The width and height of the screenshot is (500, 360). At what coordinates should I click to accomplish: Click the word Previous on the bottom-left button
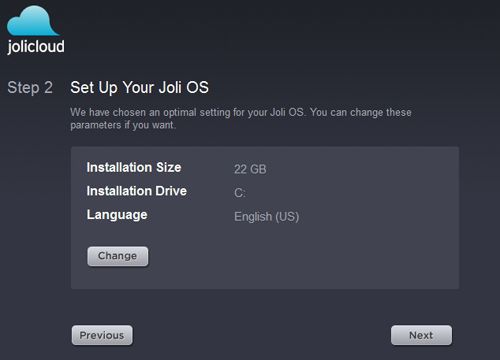[102, 335]
